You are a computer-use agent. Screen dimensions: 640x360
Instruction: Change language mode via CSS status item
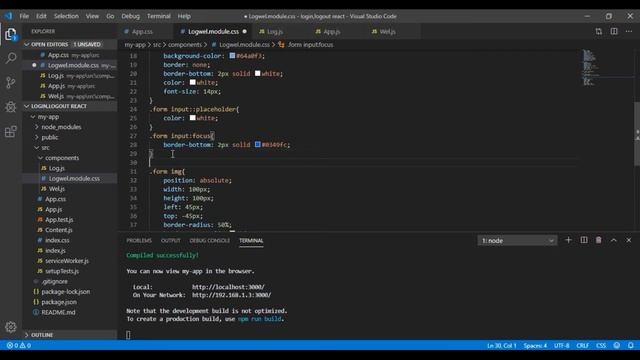pos(601,345)
